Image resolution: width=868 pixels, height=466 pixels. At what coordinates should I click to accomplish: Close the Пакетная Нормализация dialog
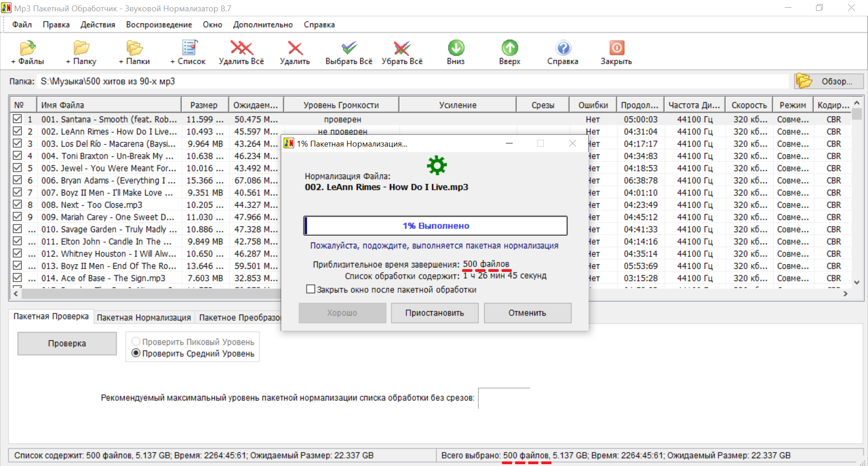click(572, 143)
